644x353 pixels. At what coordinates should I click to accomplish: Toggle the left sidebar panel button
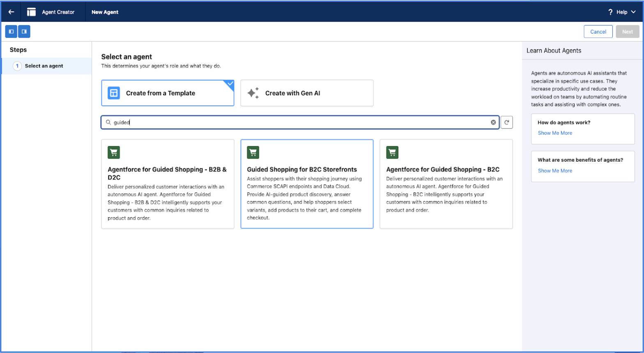coord(11,32)
